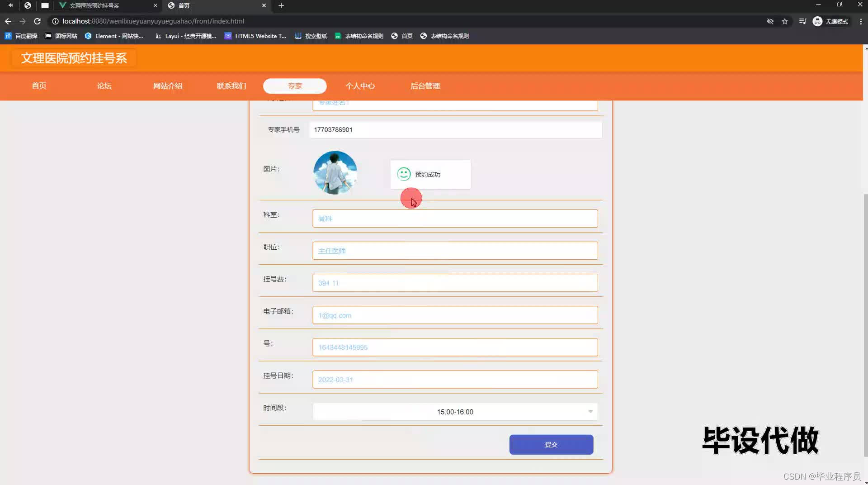The image size is (868, 485).
Task: Reload the page with the refresh icon
Action: point(38,21)
